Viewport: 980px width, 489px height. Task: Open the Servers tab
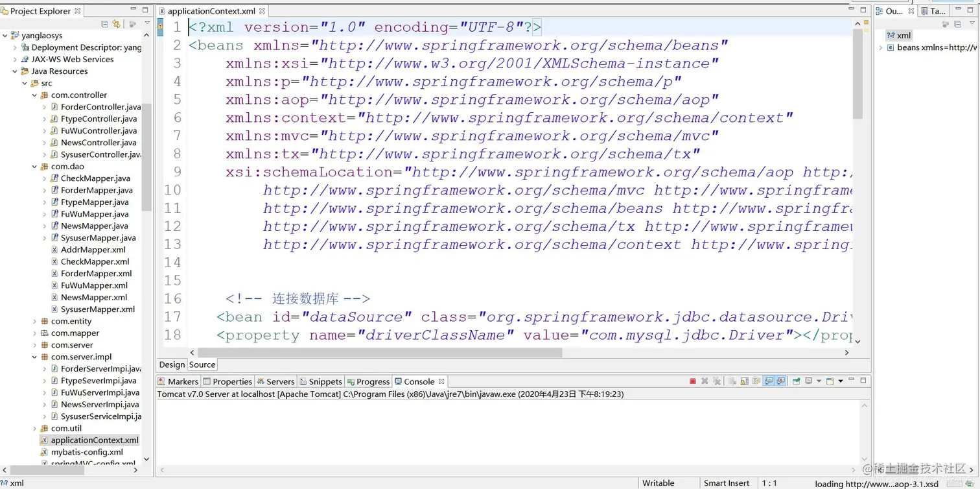(275, 381)
